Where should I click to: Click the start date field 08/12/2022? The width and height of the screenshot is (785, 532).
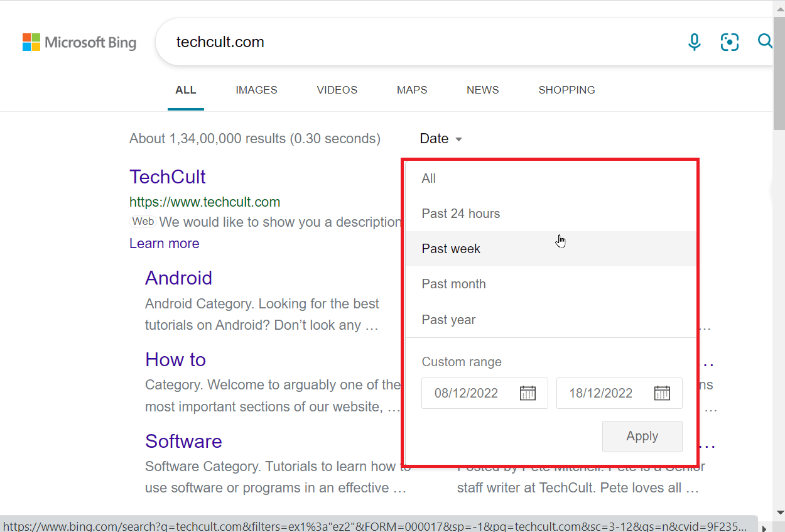tap(485, 393)
